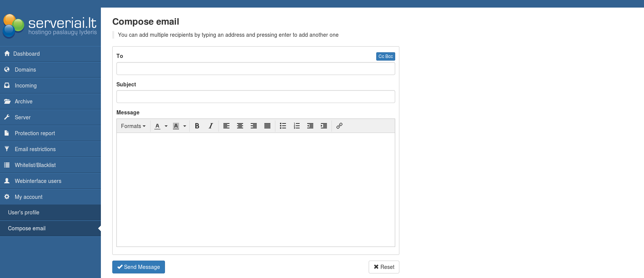Click the Send Message button

click(x=138, y=267)
